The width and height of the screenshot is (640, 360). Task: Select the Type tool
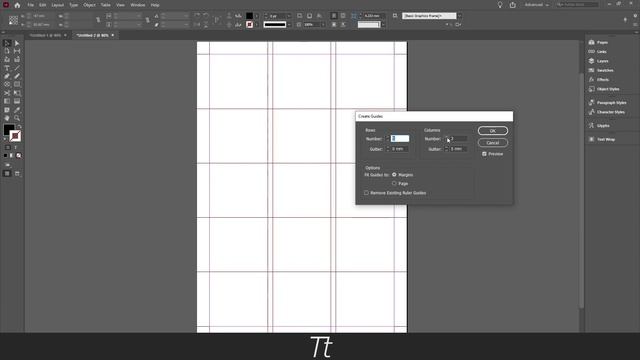7,68
